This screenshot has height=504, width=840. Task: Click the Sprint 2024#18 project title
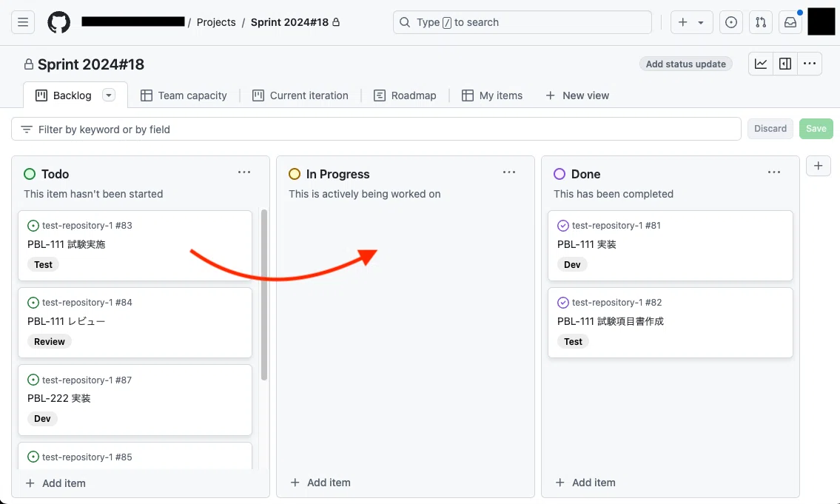point(91,64)
